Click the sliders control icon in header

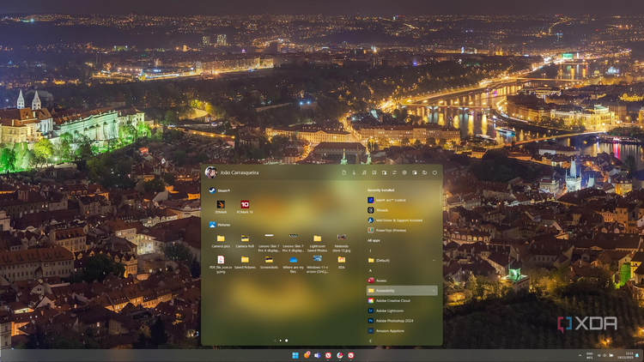coord(394,172)
